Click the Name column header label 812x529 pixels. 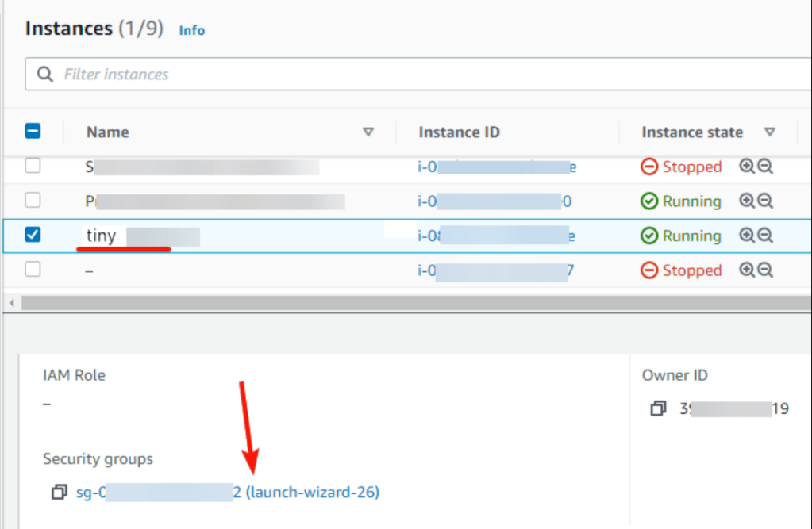point(108,132)
